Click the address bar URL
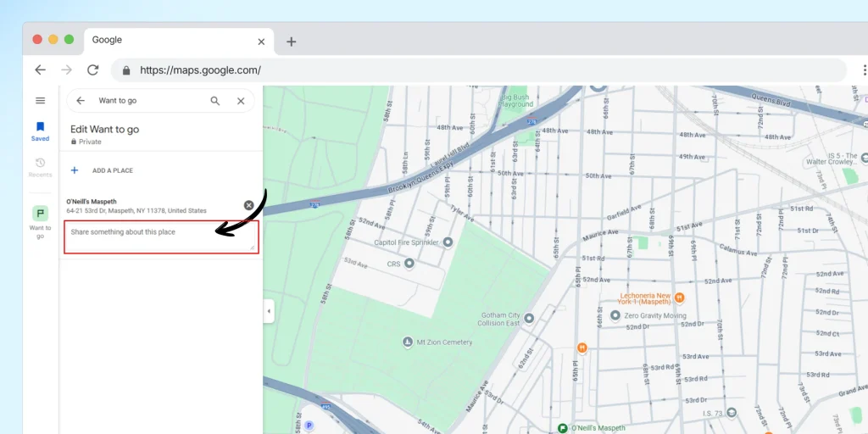Screen dimensions: 868x434 pyautogui.click(x=200, y=70)
